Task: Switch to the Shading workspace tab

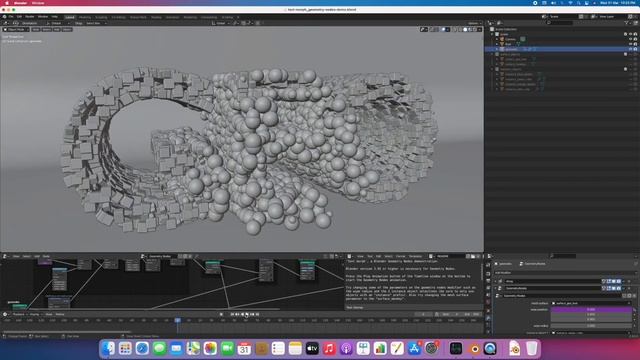Action: click(156, 17)
